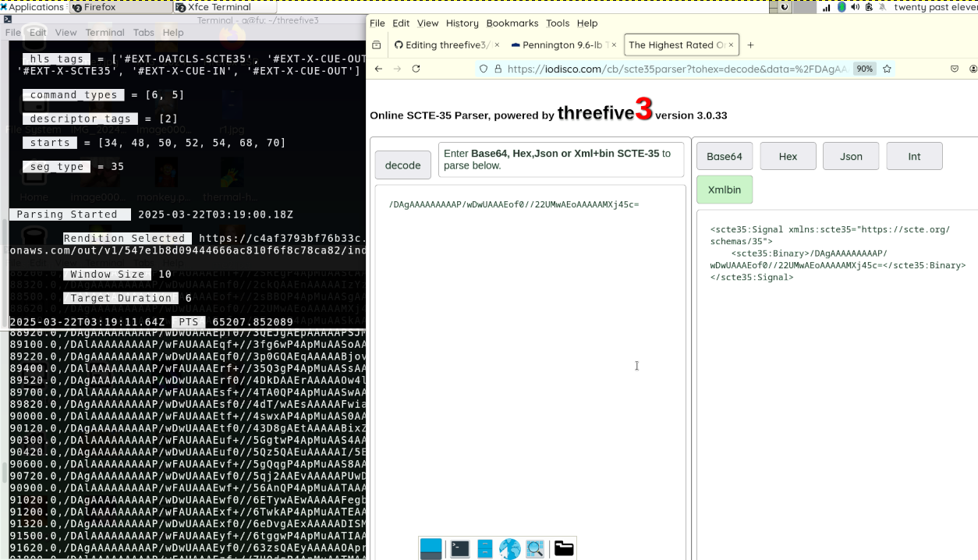This screenshot has width=978, height=560.
Task: Close The Highest Rated tab
Action: [x=731, y=45]
